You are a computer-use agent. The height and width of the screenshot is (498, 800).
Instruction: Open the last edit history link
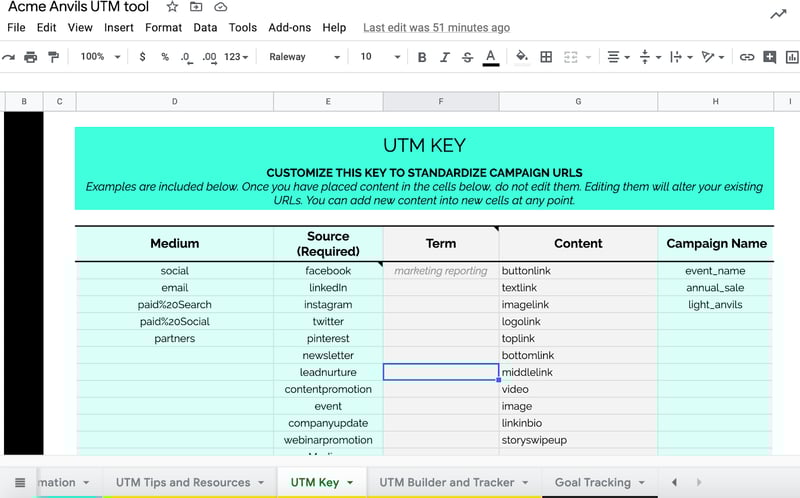436,28
